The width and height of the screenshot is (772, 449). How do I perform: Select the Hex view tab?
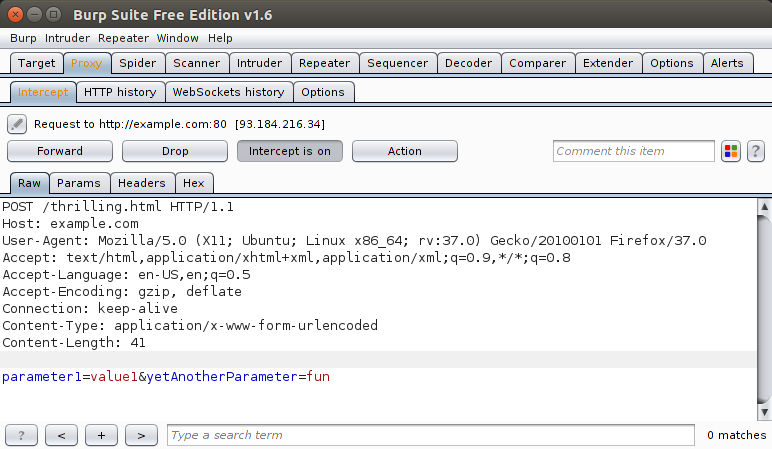coord(194,183)
